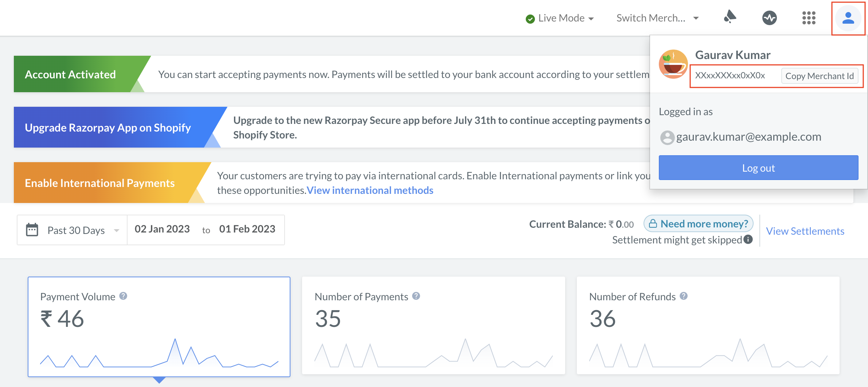
Task: Select the start date 02 Jan 2023
Action: [x=162, y=229]
